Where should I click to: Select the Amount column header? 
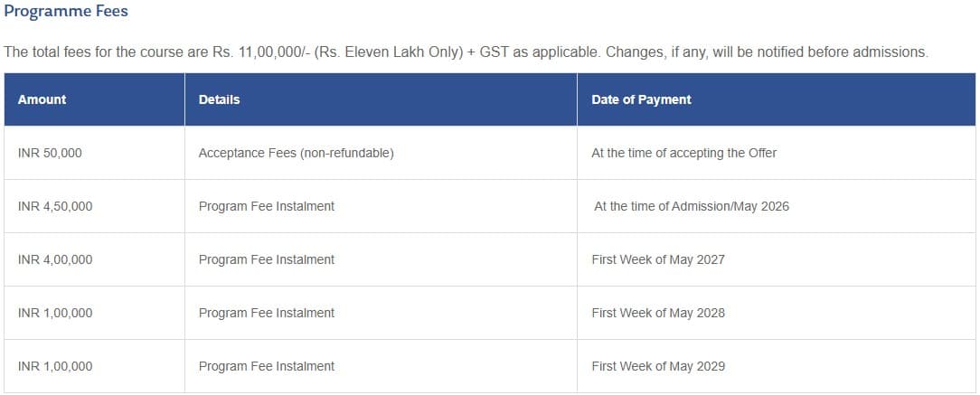coord(42,99)
